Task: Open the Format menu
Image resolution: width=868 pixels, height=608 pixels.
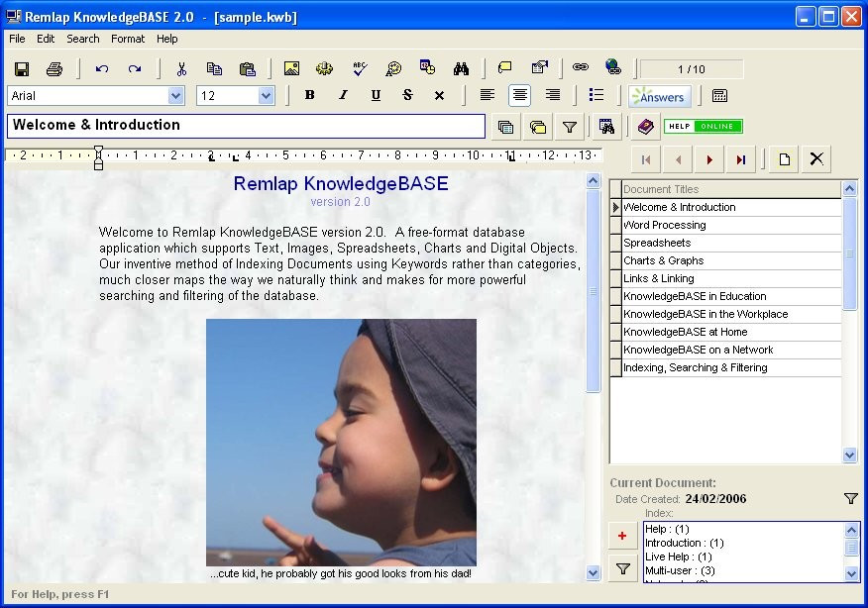Action: (128, 39)
